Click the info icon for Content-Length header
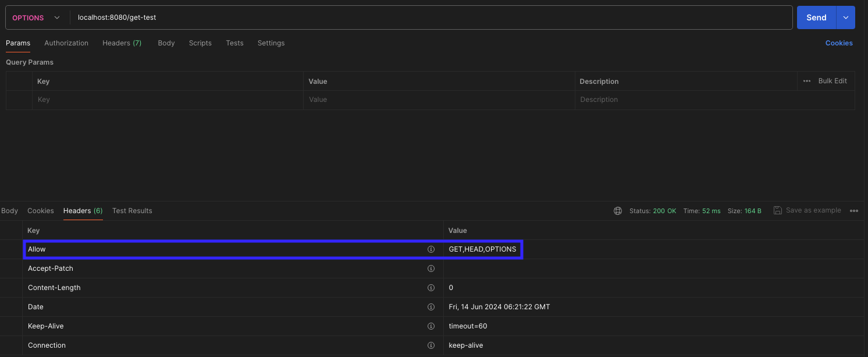This screenshot has height=357, width=868. (x=431, y=288)
